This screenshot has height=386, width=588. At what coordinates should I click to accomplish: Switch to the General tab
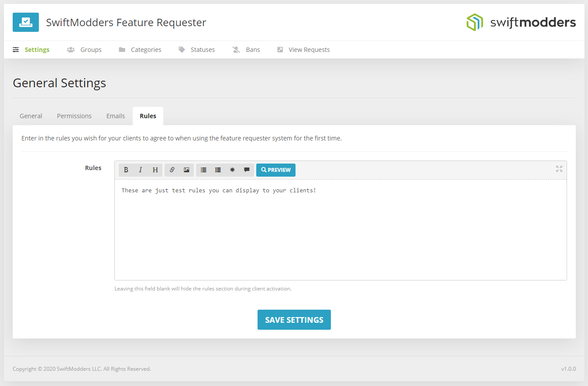pyautogui.click(x=31, y=116)
